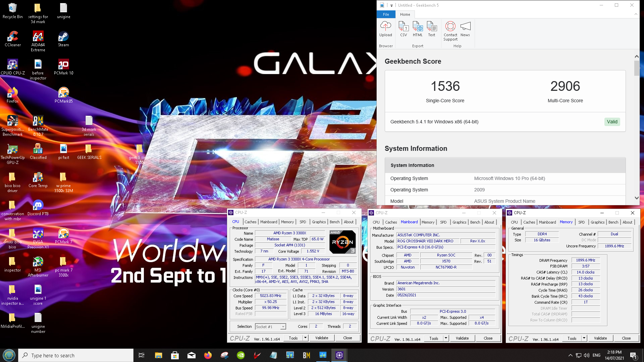The width and height of the screenshot is (644, 362).
Task: Switch to Caches tab in CPU window
Action: pos(250,222)
